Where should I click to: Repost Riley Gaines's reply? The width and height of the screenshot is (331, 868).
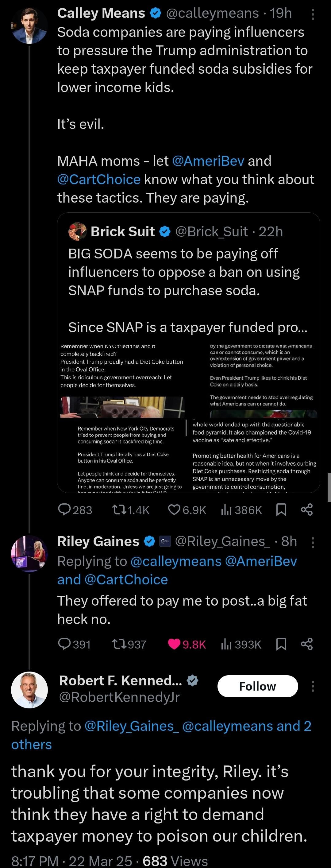click(119, 644)
